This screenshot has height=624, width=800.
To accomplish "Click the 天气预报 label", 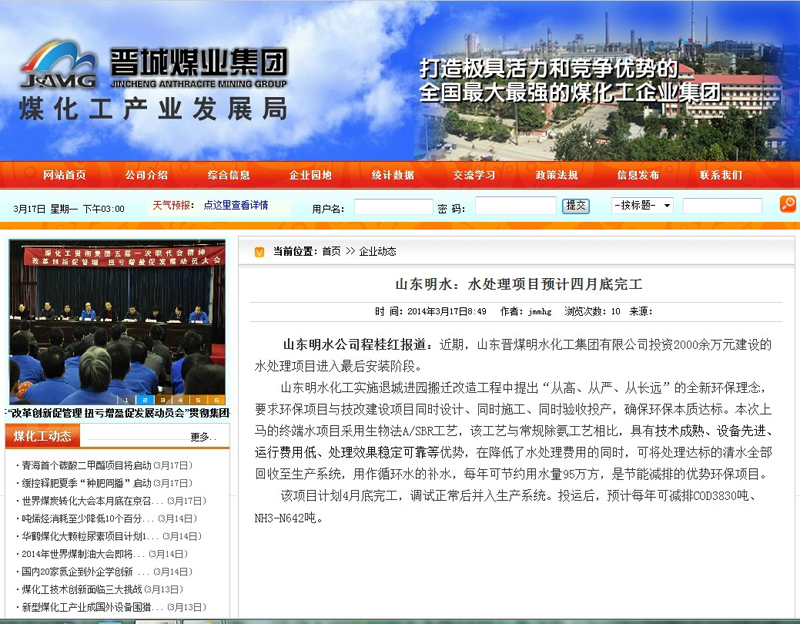I will 173,205.
